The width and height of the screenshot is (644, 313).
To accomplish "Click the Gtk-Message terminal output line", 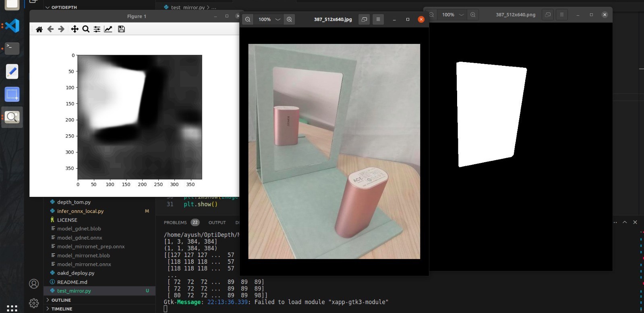I will tap(276, 302).
